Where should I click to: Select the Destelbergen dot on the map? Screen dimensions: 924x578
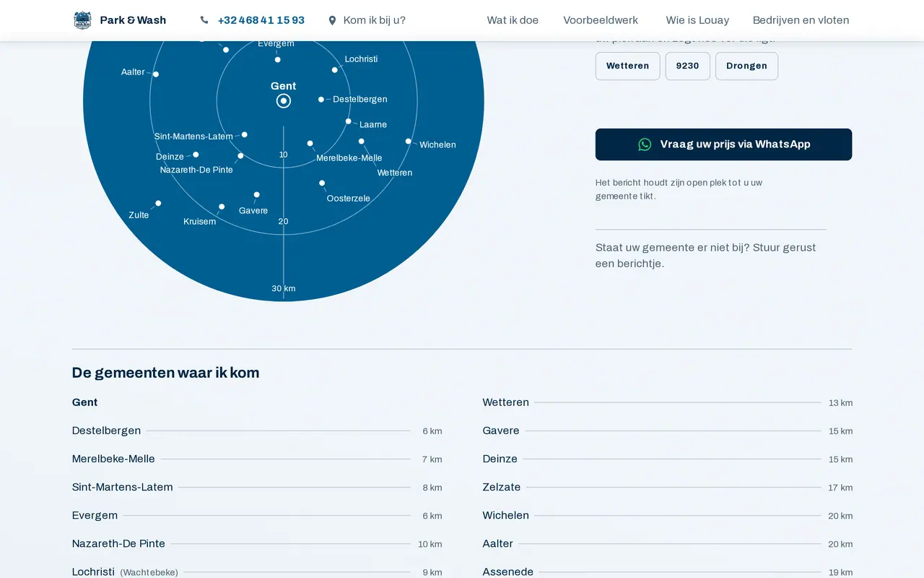pos(321,100)
